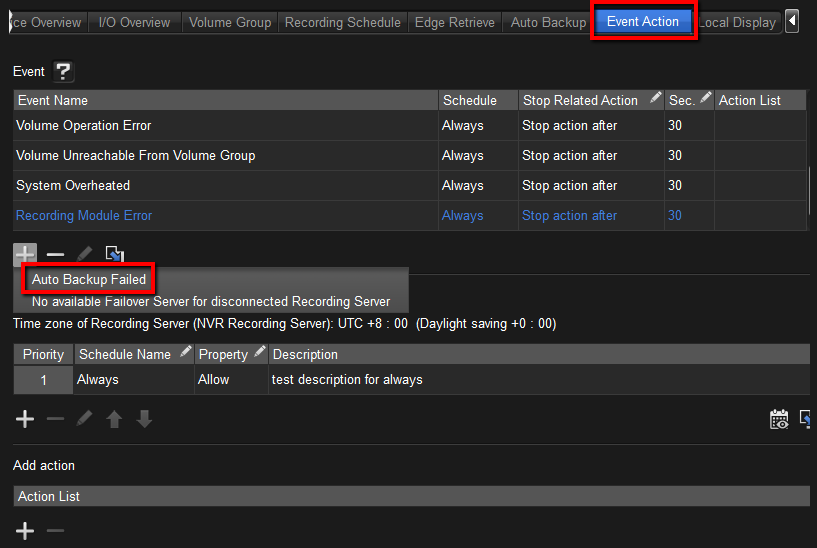
Task: Click the plus icon under Action List
Action: coord(25,530)
